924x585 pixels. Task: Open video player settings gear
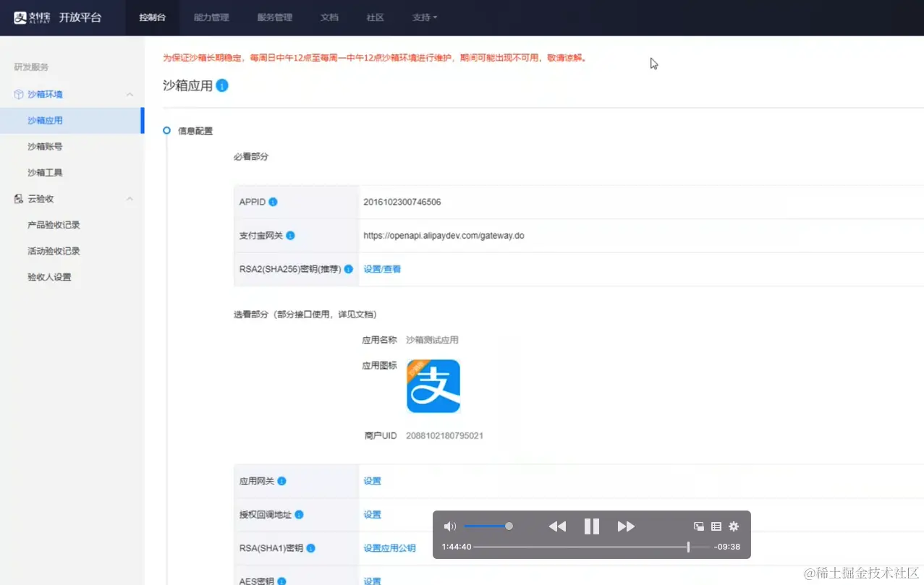734,526
